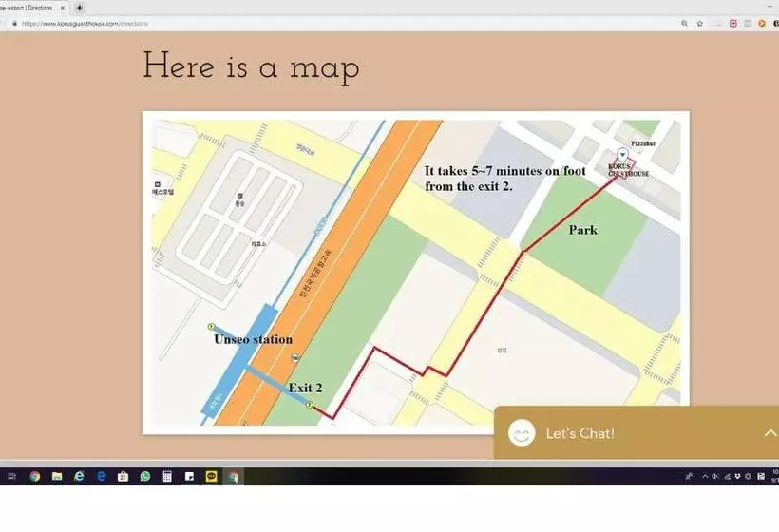Screen dimensions: 779x532
Task: Click the directions map image
Action: [415, 272]
